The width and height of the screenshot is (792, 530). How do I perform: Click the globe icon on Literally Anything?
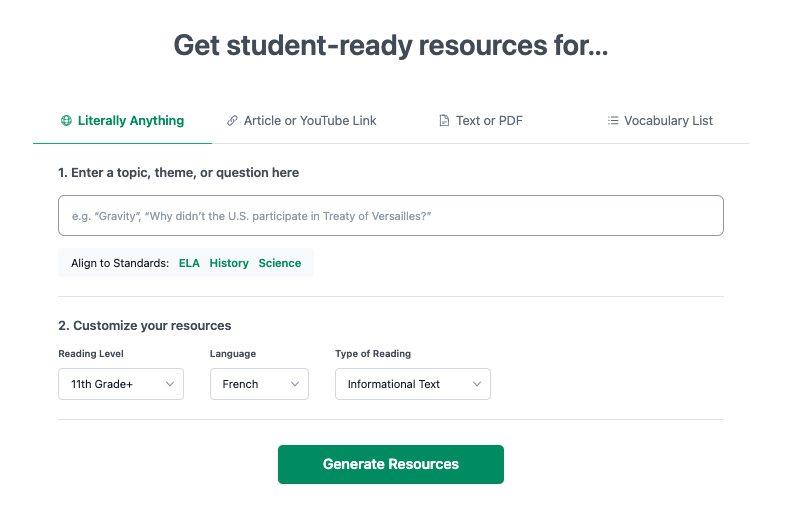[66, 121]
